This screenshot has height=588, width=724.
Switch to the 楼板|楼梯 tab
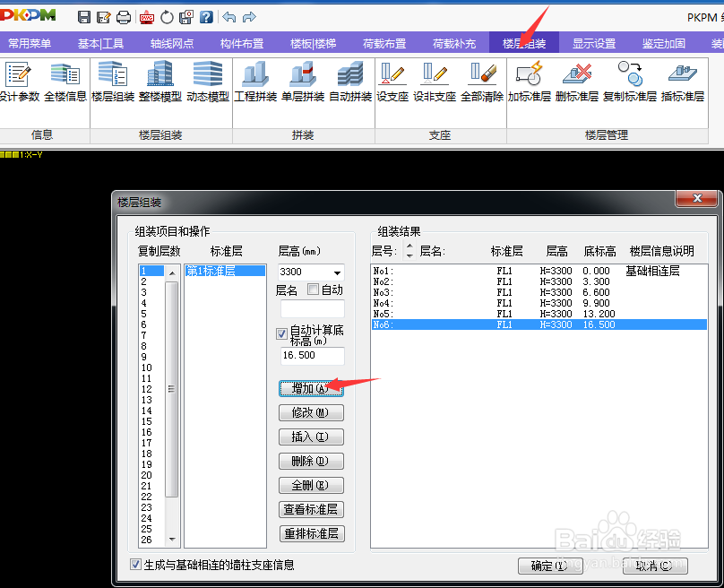click(x=313, y=43)
